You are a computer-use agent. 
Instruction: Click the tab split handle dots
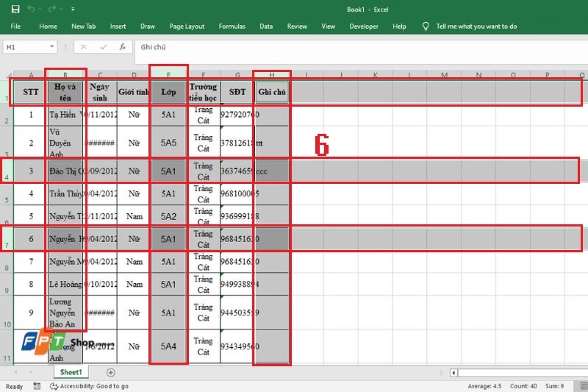(x=442, y=373)
